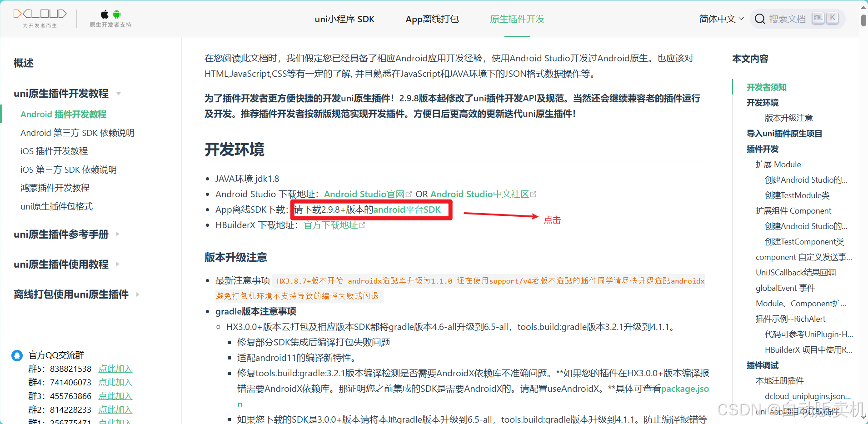Focus the 搜索文档 search field
Screen dimensions: 868x424
click(798, 19)
